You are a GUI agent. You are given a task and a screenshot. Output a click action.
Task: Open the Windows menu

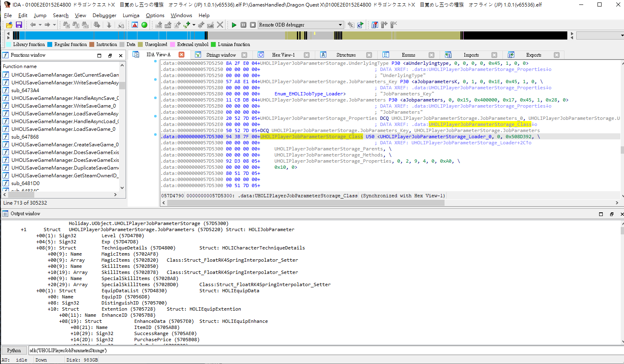(181, 15)
